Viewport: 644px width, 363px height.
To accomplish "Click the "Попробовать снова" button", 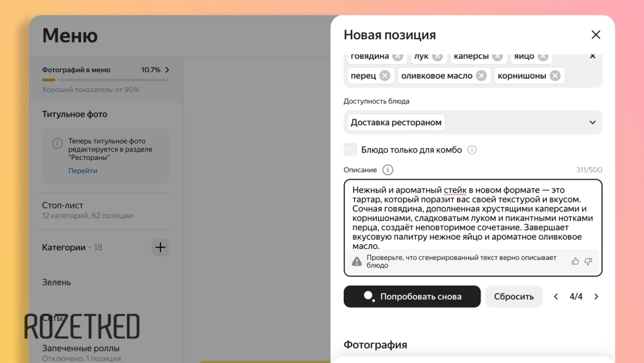I will [x=412, y=297].
